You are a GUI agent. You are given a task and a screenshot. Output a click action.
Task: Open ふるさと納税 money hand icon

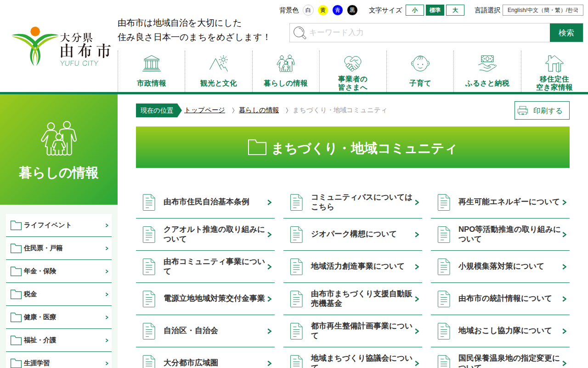(487, 63)
